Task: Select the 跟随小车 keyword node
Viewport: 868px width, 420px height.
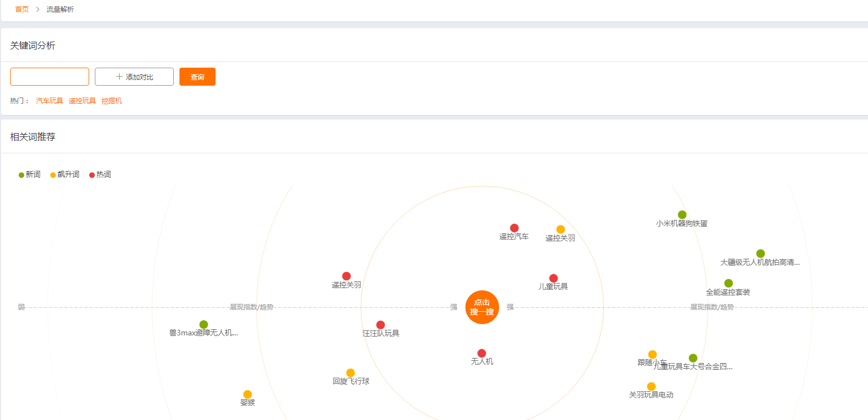Action: [652, 355]
